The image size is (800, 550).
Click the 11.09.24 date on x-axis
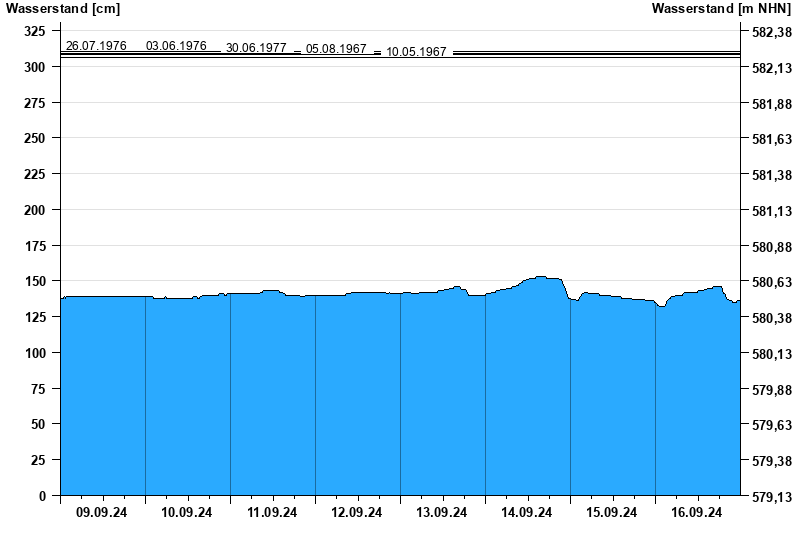point(272,513)
